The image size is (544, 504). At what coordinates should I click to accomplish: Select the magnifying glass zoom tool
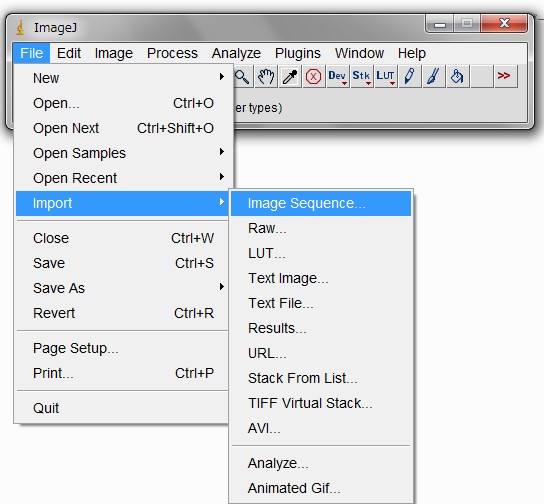click(242, 76)
